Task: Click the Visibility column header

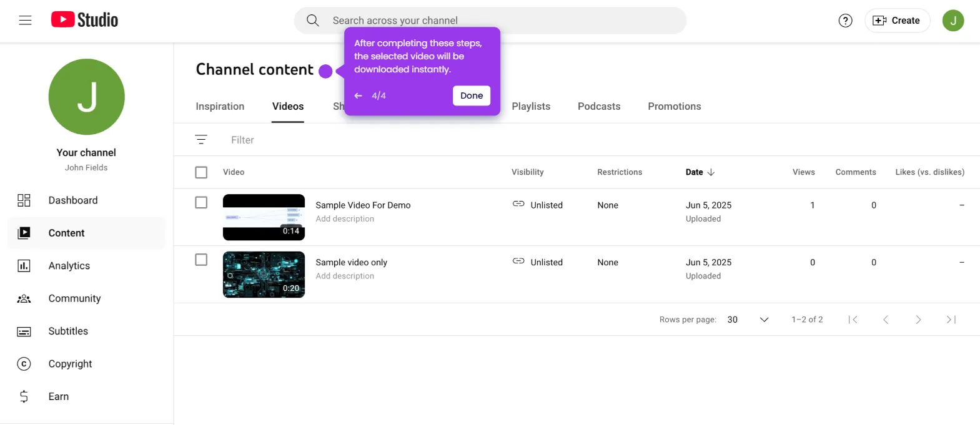Action: (528, 172)
